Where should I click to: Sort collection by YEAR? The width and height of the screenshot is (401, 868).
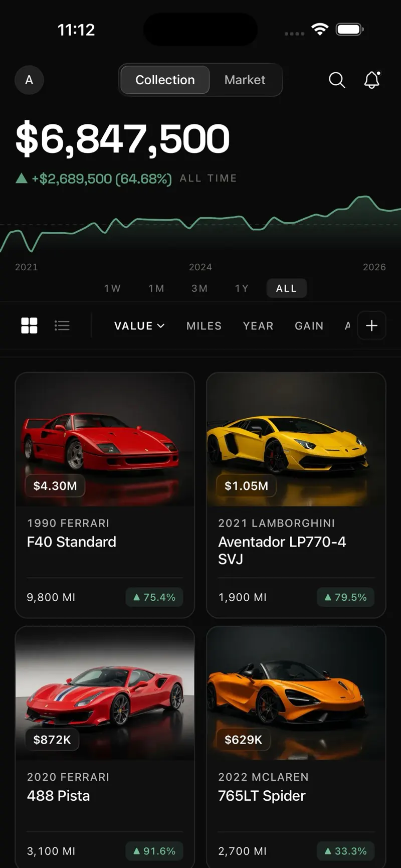258,326
